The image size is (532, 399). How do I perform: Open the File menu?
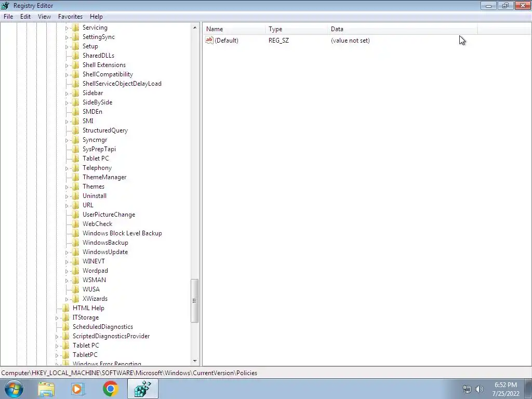[x=8, y=16]
